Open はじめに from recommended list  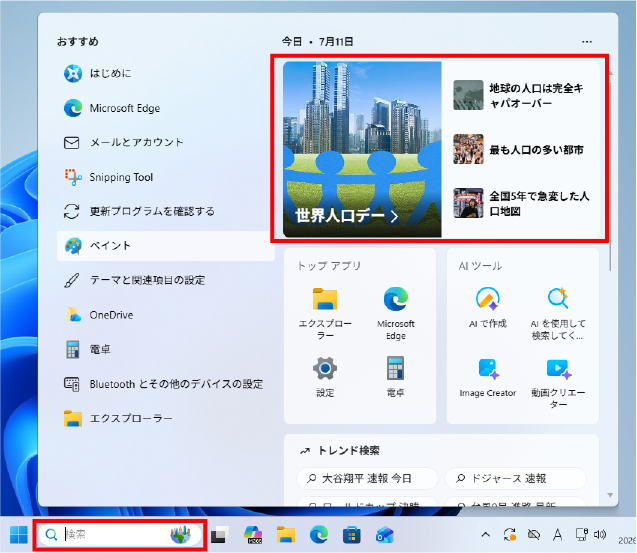pos(166,74)
